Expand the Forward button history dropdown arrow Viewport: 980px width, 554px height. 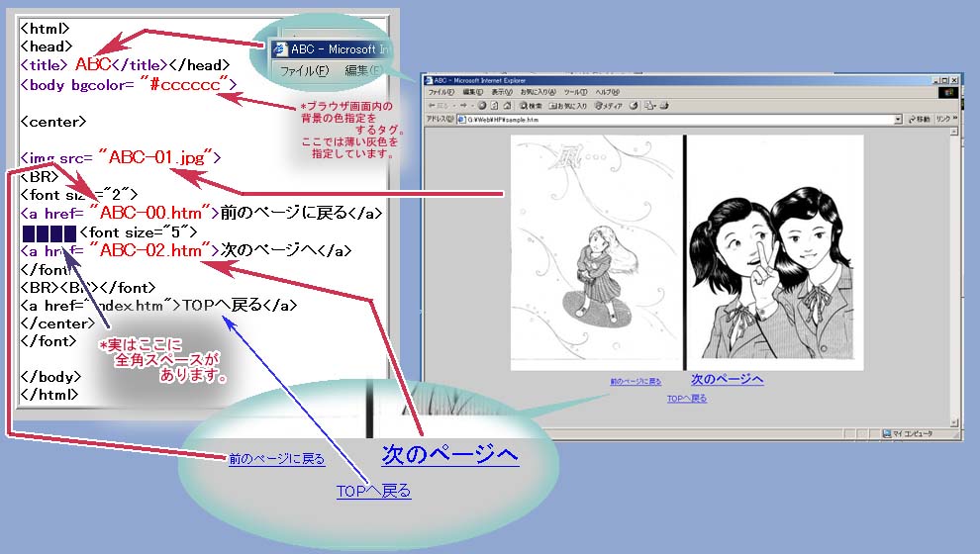tap(472, 106)
